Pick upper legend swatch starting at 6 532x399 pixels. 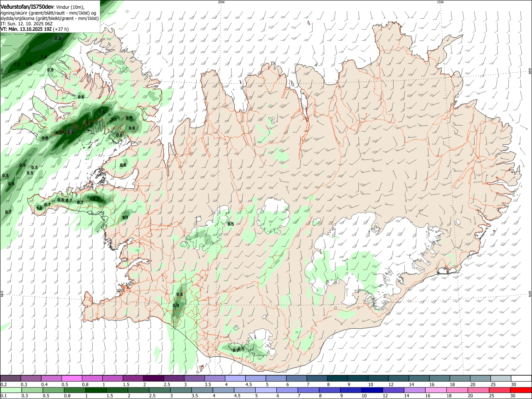297,378
